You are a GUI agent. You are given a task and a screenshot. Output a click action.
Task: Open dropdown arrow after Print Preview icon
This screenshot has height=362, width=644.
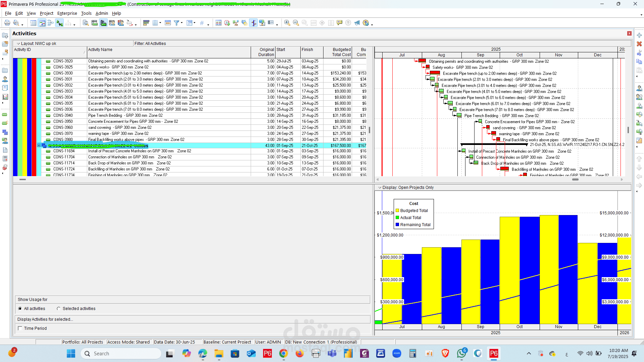22,24
